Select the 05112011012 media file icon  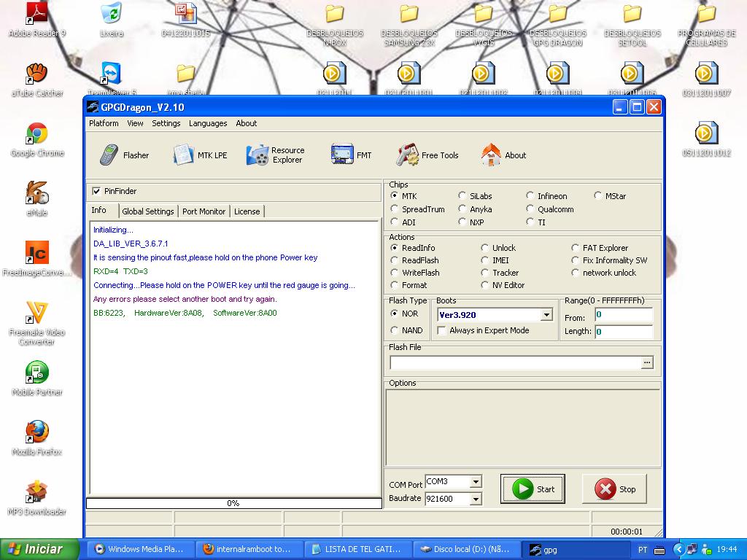706,139
